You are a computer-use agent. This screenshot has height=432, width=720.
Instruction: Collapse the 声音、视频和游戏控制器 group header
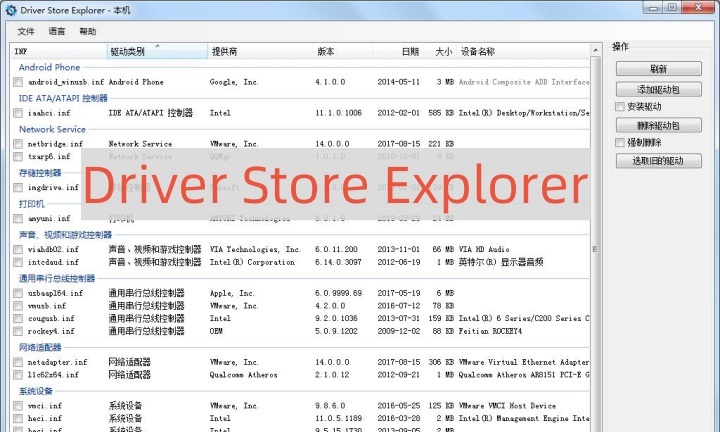(x=65, y=235)
